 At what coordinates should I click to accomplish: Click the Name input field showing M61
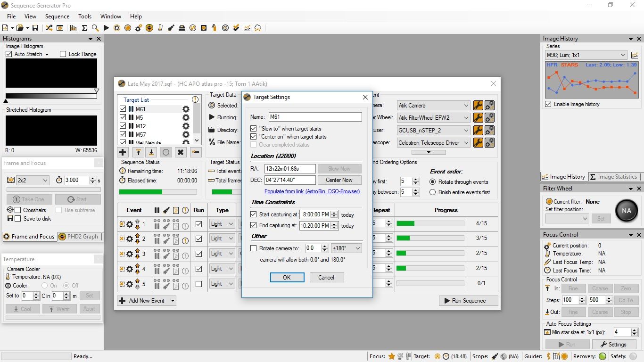point(315,116)
